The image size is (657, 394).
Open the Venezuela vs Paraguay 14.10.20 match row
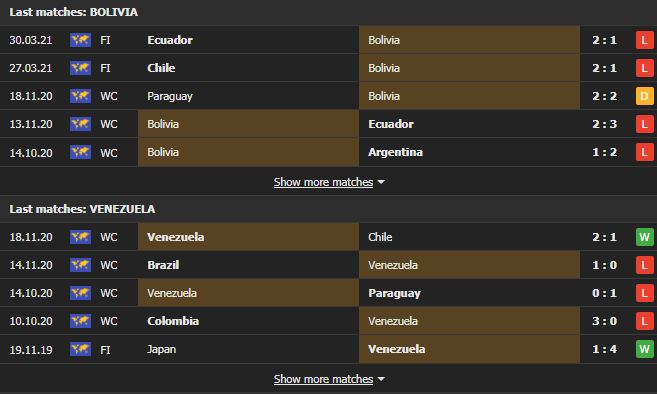click(x=328, y=293)
